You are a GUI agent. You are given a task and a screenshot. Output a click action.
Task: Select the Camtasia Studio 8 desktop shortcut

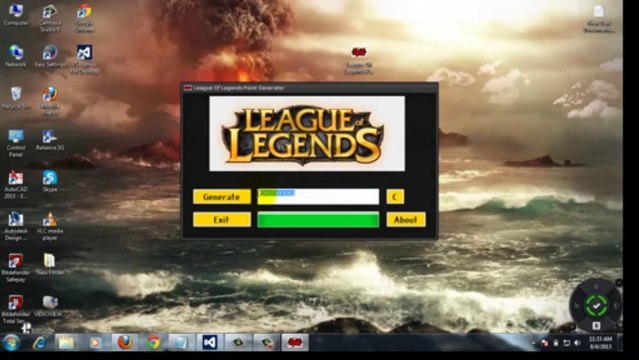coord(50,18)
